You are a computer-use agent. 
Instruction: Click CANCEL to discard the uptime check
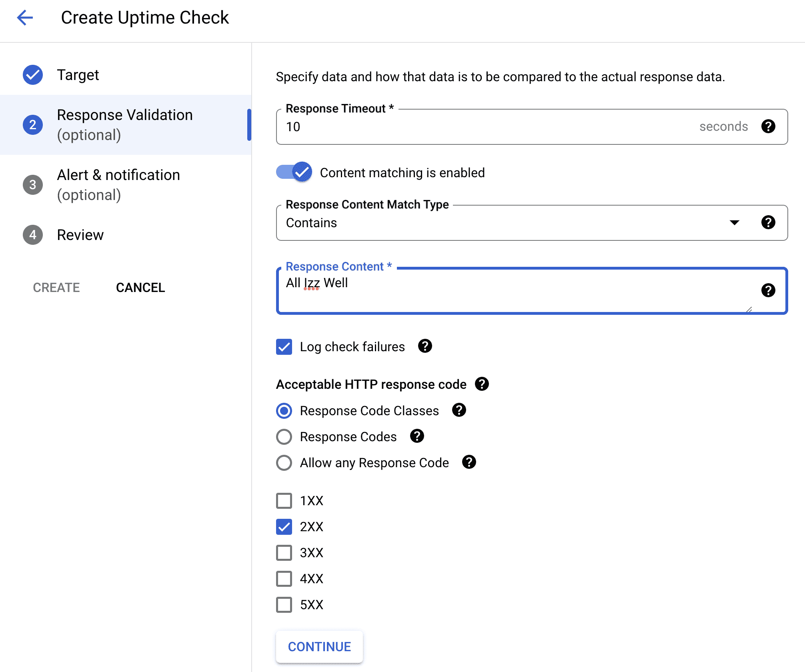tap(140, 287)
